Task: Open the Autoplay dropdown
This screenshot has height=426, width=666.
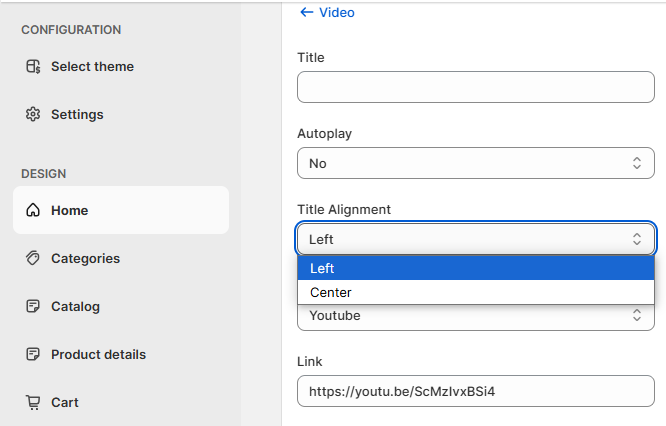Action: 476,163
